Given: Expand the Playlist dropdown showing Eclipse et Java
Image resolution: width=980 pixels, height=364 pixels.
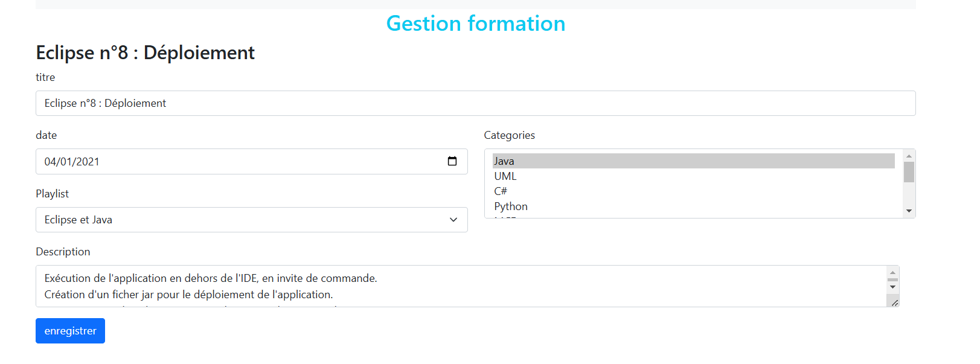Looking at the screenshot, I should click(x=251, y=220).
